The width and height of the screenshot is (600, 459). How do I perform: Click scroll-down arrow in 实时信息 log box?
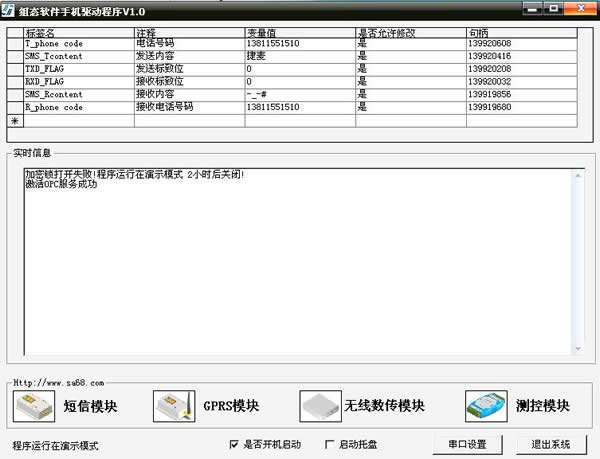(576, 347)
